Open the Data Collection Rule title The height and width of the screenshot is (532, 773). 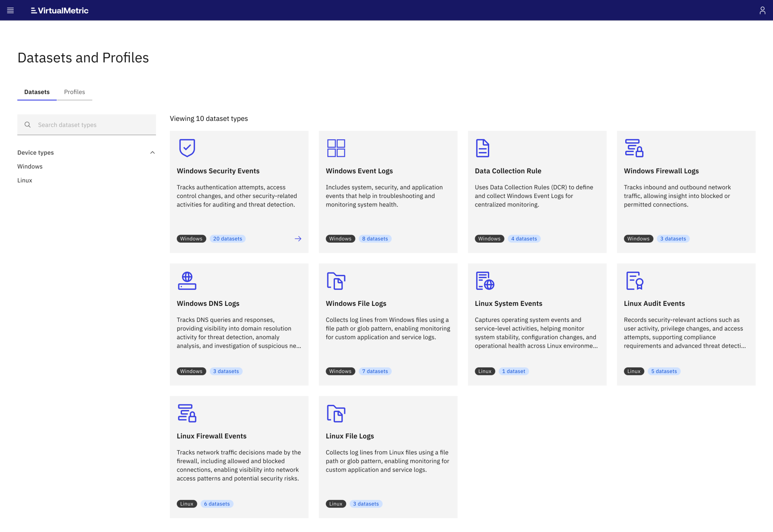[508, 171]
